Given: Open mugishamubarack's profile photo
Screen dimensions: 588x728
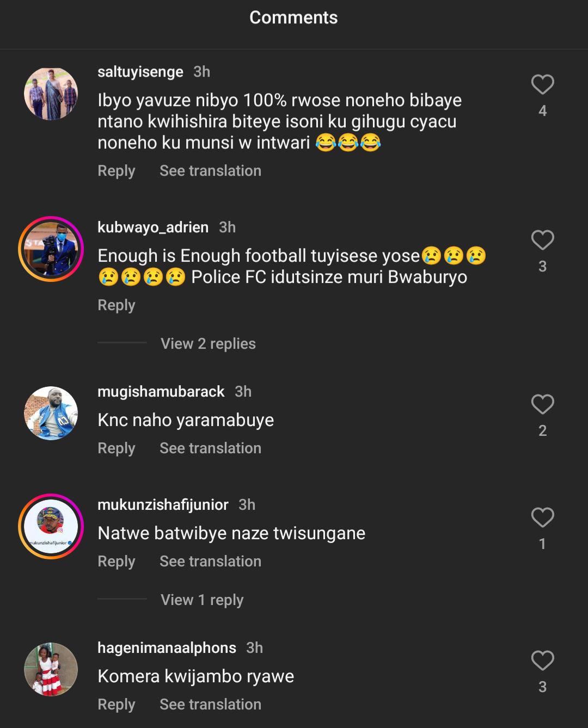Looking at the screenshot, I should [51, 414].
